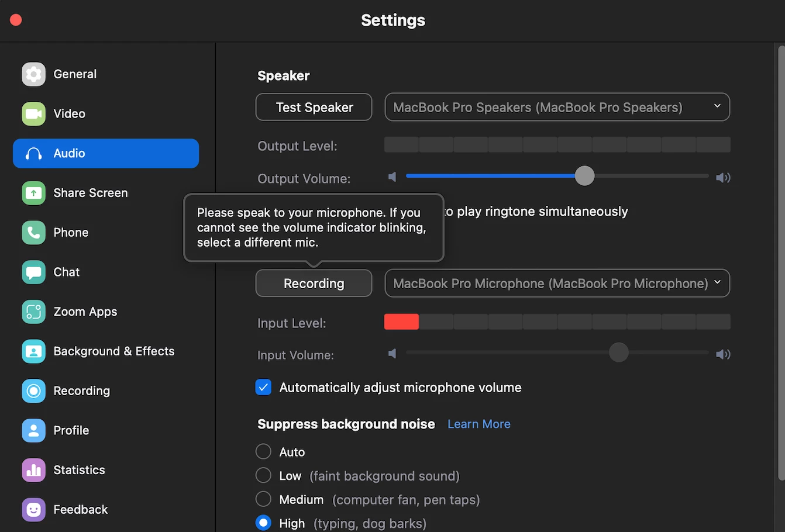The height and width of the screenshot is (532, 785).
Task: View Statistics settings
Action: pyautogui.click(x=106, y=470)
